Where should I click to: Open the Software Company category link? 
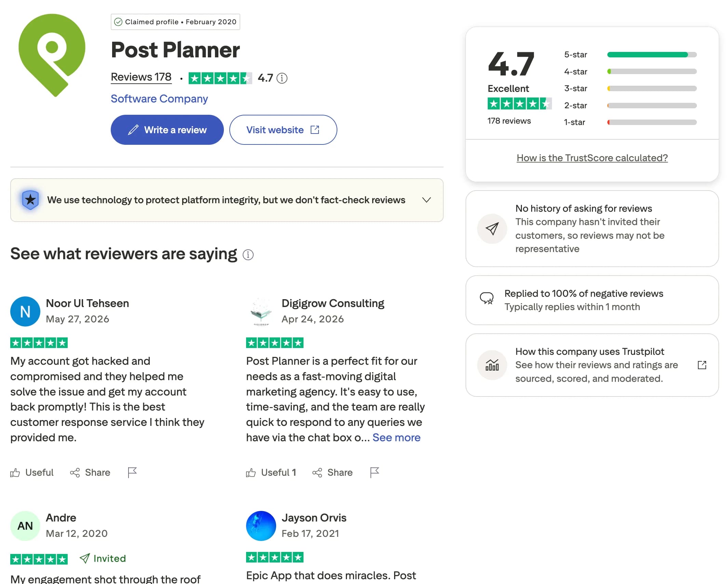tap(159, 99)
